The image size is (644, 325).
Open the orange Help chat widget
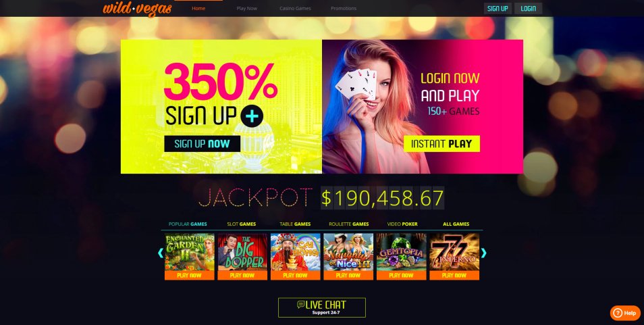pos(624,313)
